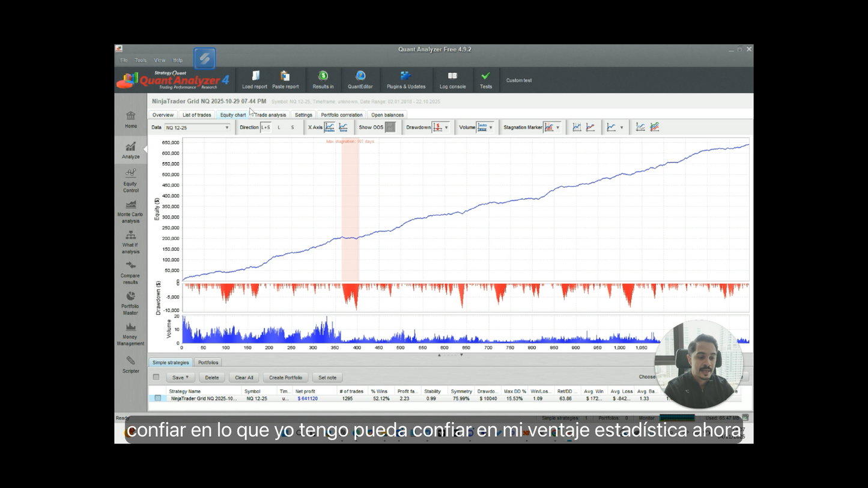Click the Create Portfolio button
Screen dimensions: 868x488
[285, 378]
